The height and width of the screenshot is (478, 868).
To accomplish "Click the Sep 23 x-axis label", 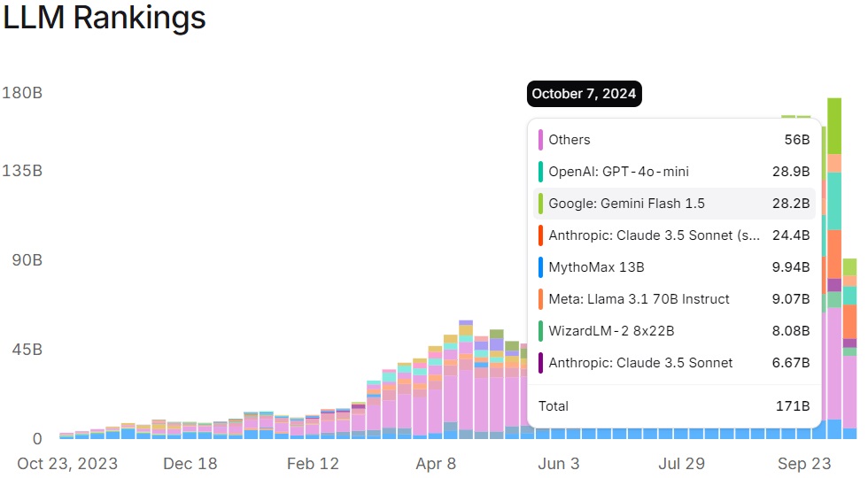I will pyautogui.click(x=804, y=464).
